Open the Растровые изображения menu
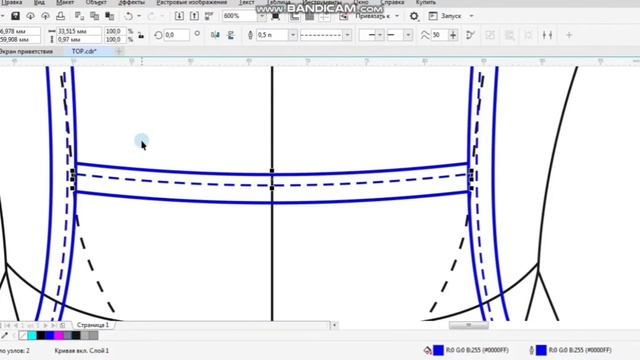The width and height of the screenshot is (640, 360). 192,2
